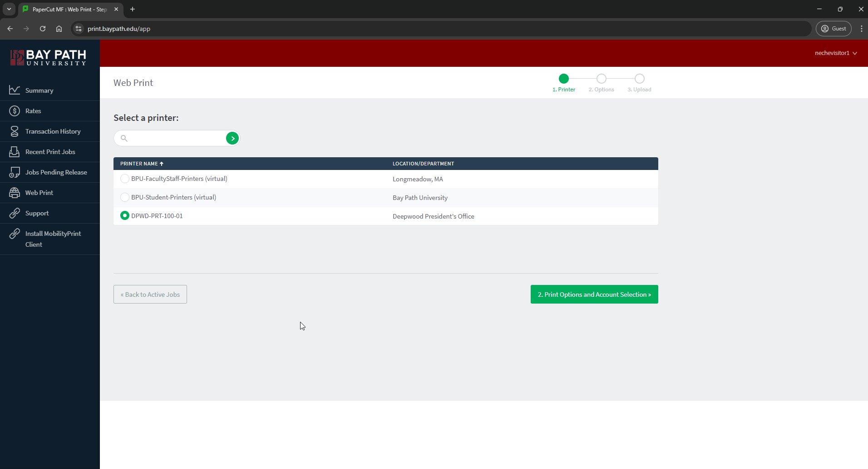Image resolution: width=868 pixels, height=469 pixels.
Task: Click the browser back arrow
Action: [x=10, y=29]
